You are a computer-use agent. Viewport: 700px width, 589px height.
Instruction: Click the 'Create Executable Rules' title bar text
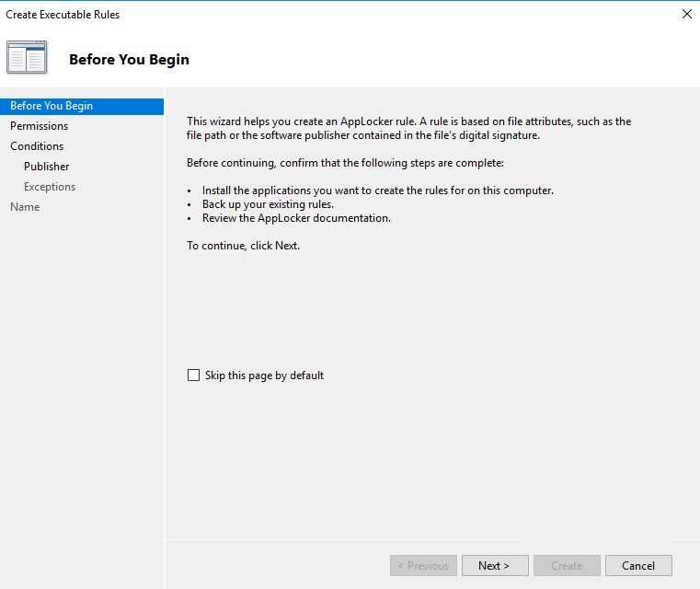[x=63, y=15]
